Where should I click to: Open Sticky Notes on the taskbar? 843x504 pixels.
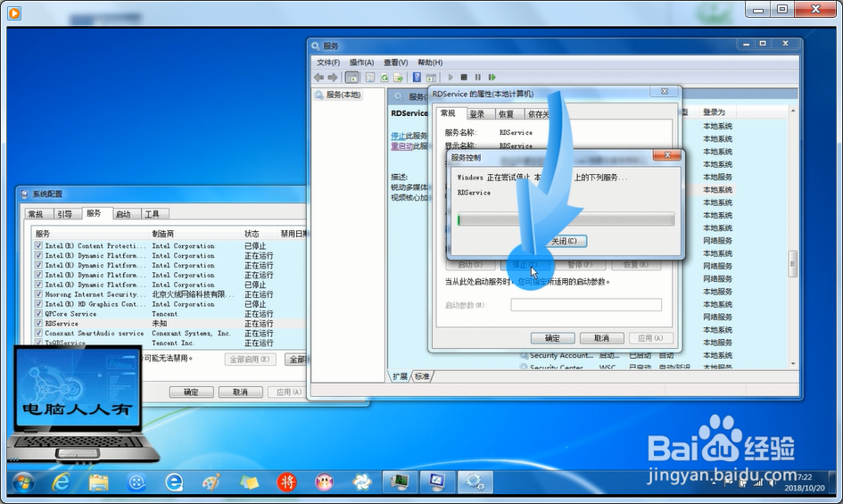(249, 482)
